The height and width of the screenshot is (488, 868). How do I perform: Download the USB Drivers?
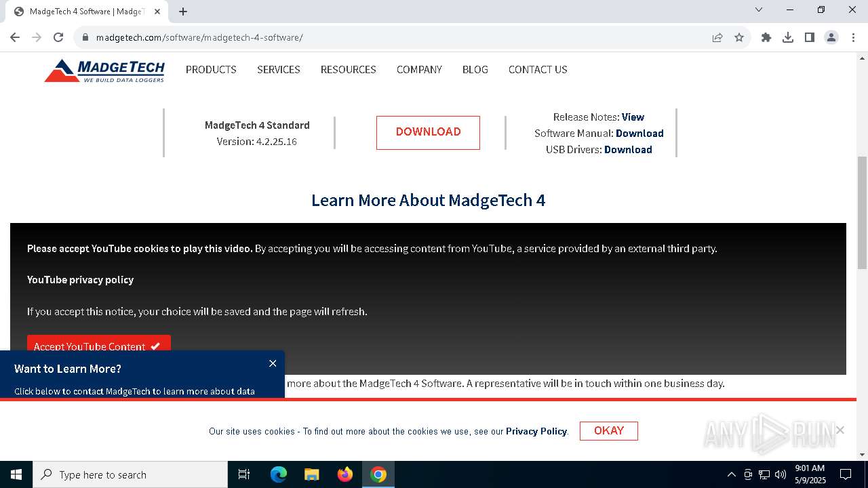(628, 149)
